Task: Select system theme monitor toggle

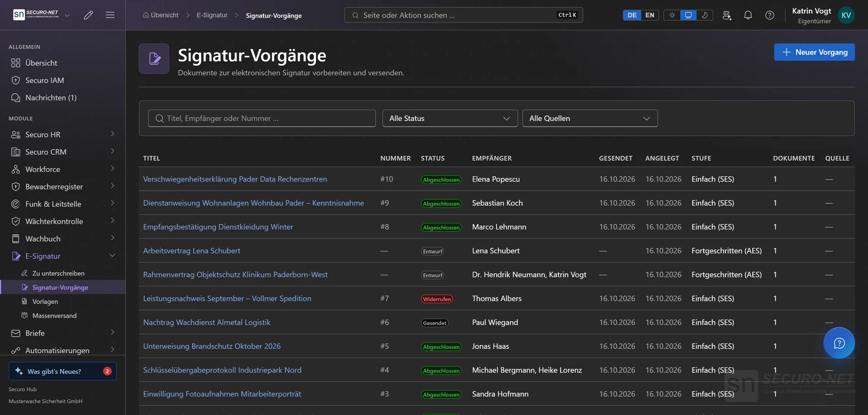Action: click(688, 15)
